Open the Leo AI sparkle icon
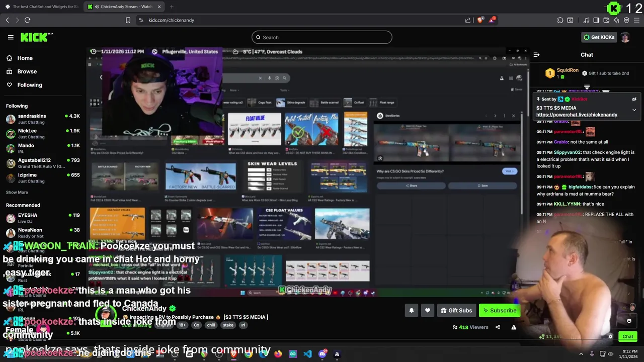This screenshot has width=644, height=362. tap(616, 20)
